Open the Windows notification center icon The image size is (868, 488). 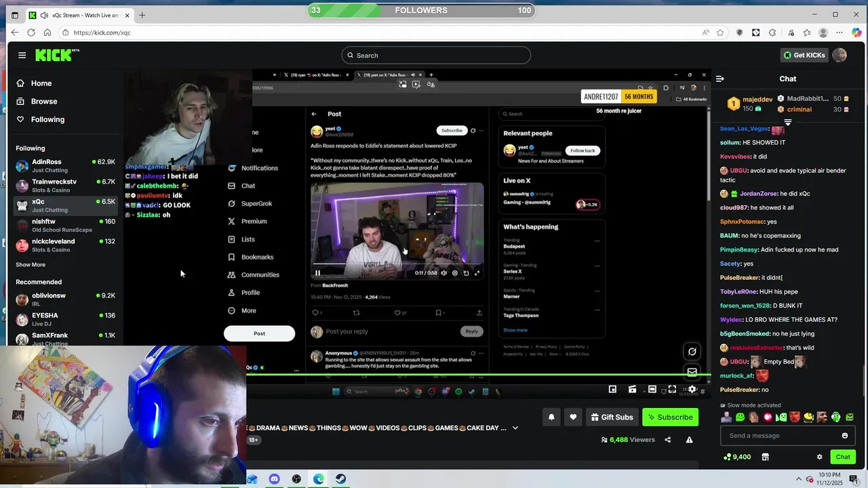tap(854, 479)
